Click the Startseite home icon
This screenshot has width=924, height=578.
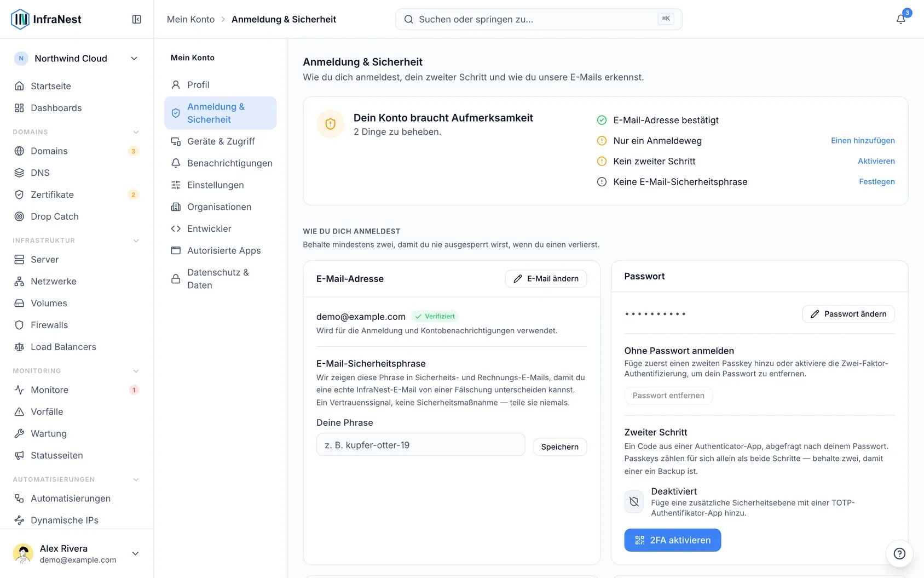click(19, 86)
